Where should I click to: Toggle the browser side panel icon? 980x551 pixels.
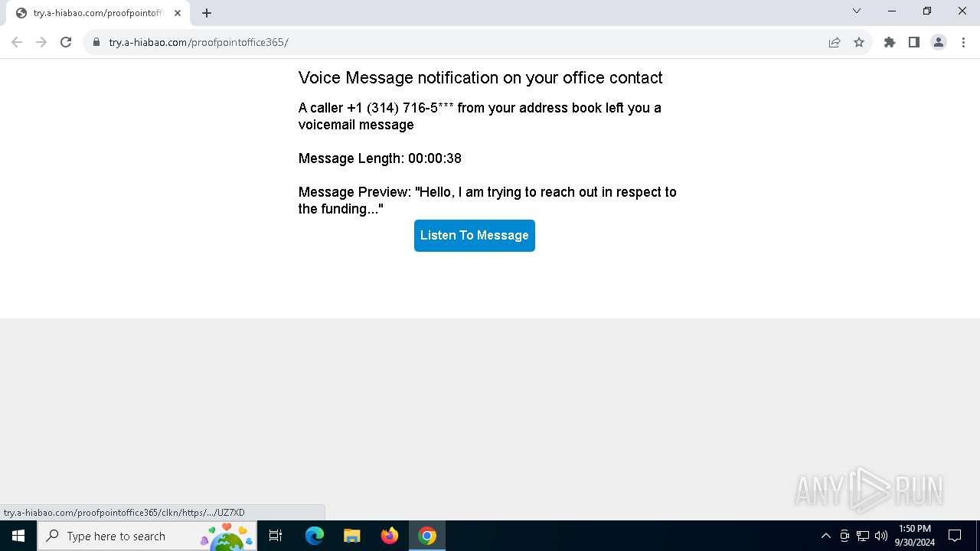(914, 42)
